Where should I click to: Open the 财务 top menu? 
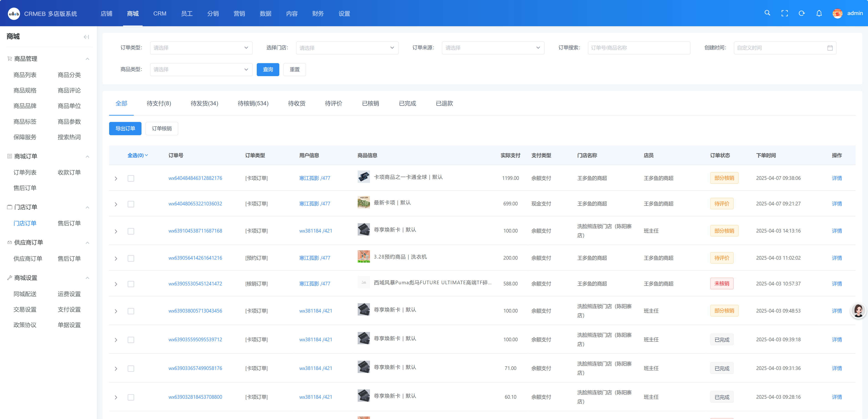pos(318,13)
